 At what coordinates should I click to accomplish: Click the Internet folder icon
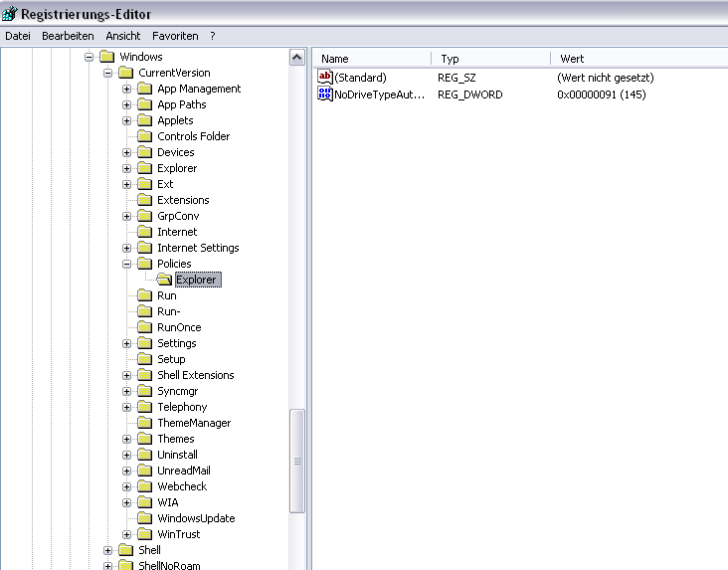[145, 232]
